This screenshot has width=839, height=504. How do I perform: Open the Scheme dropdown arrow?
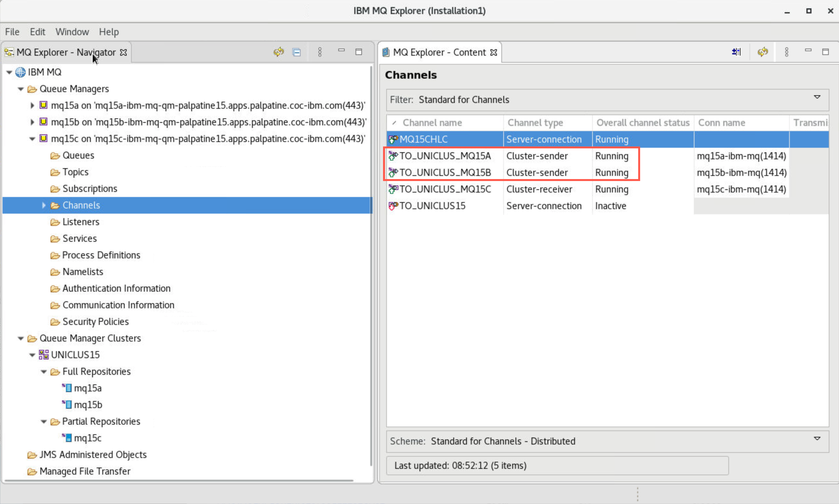tap(817, 438)
